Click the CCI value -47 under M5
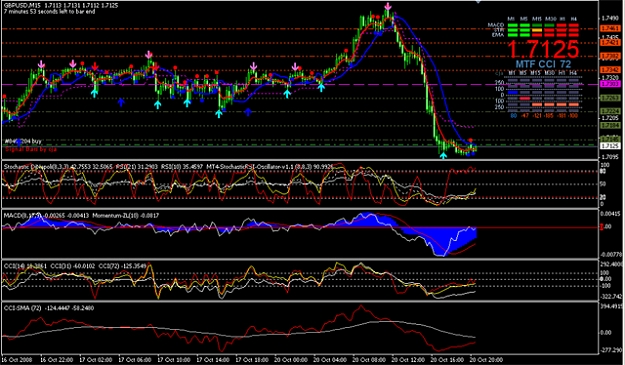This screenshot has width=625, height=365. pos(525,116)
